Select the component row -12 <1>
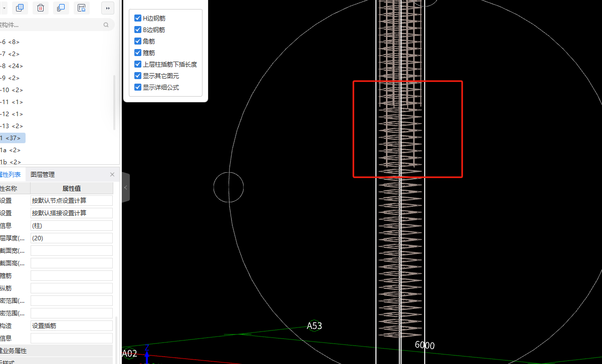 [x=12, y=114]
